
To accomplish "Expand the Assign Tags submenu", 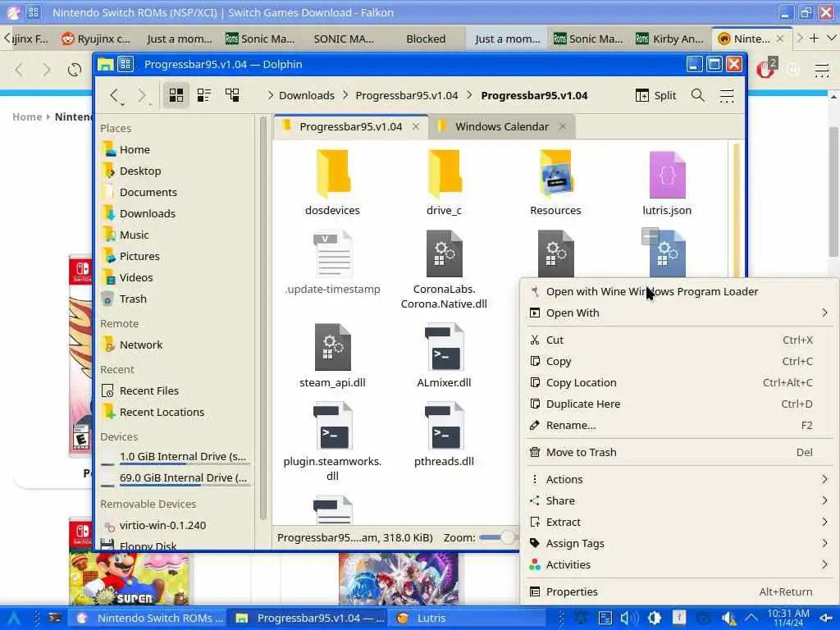I will coord(678,543).
